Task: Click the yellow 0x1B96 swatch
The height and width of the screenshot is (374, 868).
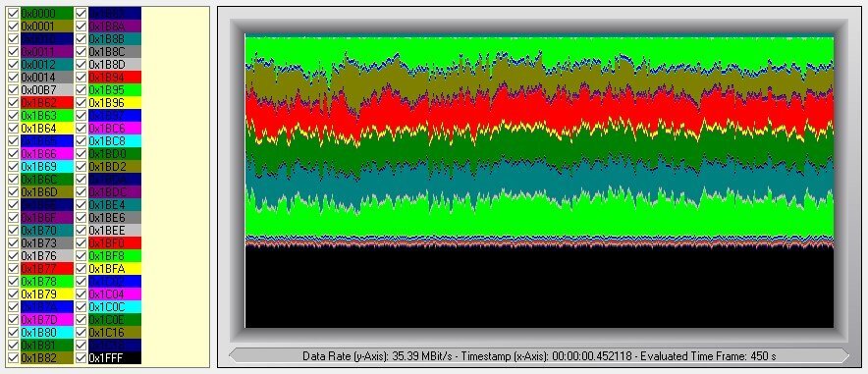Action: (x=115, y=102)
